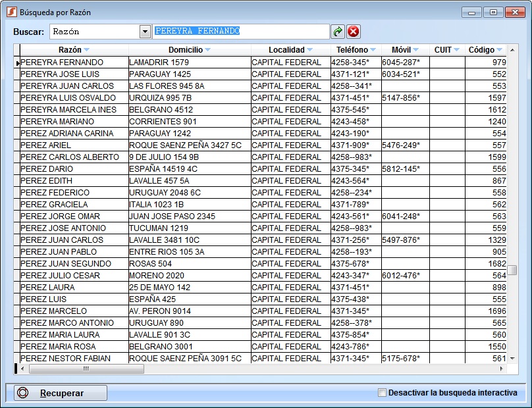Click the vertical scrollbar thumb
Screen dimensions: 532x408
point(512,270)
